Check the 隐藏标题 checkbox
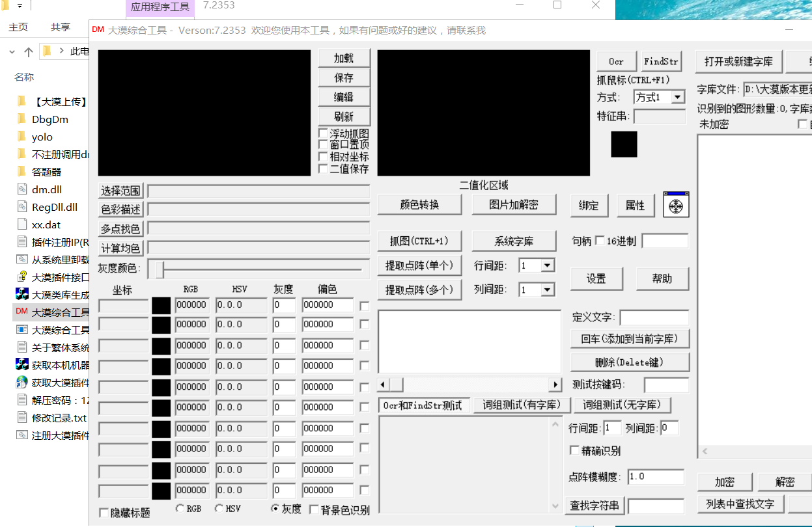The height and width of the screenshot is (527, 812). click(104, 513)
